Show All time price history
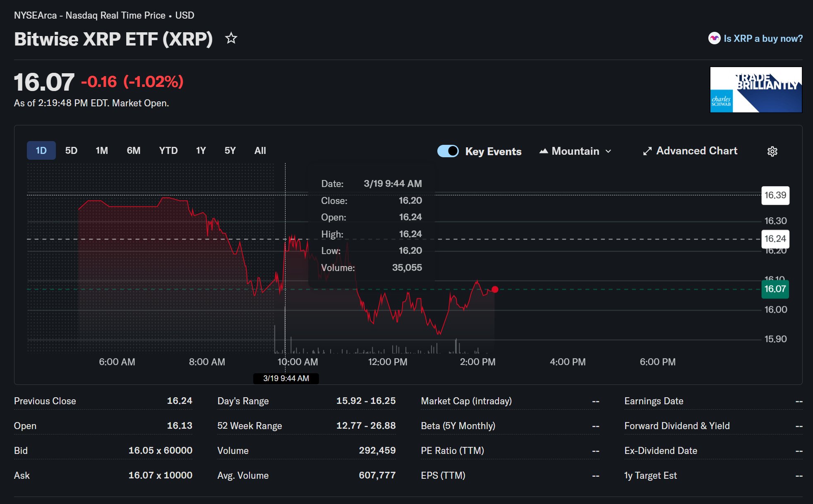This screenshot has width=813, height=504. tap(260, 151)
